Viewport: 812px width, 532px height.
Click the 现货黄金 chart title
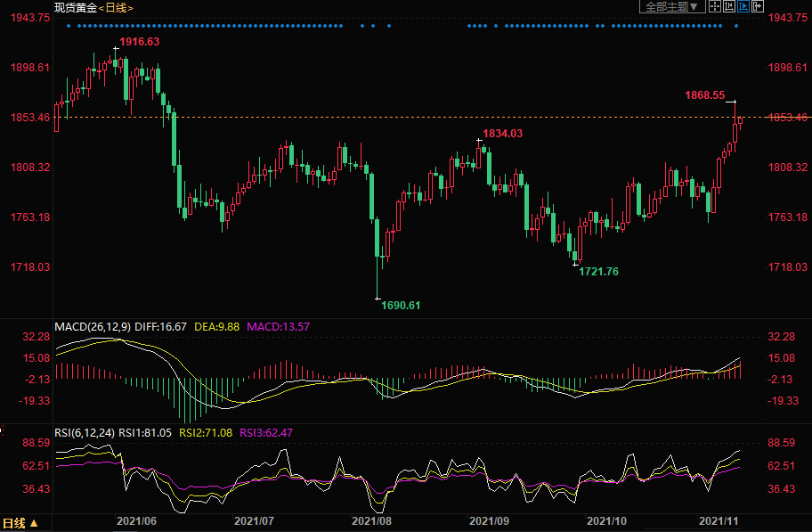74,7
